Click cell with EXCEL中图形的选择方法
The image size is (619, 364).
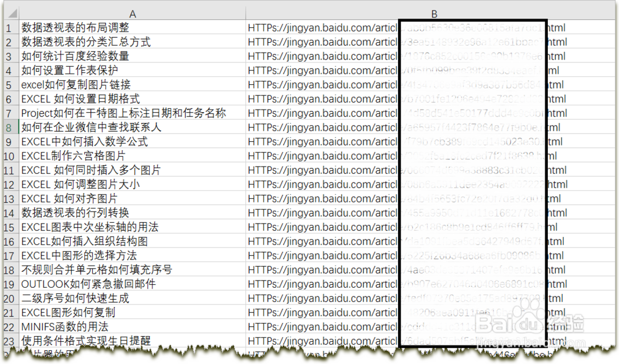(132, 255)
